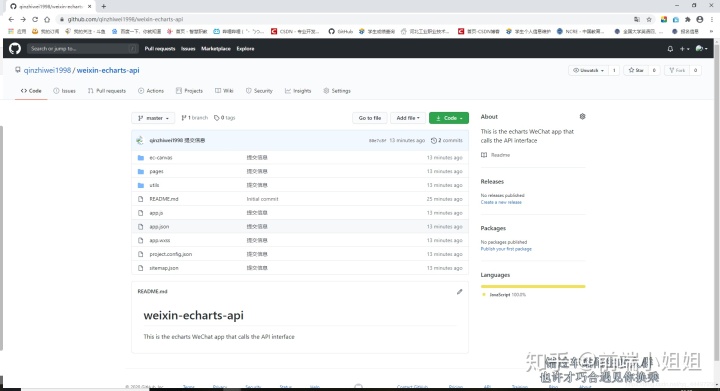Image resolution: width=720 pixels, height=391 pixels.
Task: Star the repository
Action: point(636,70)
